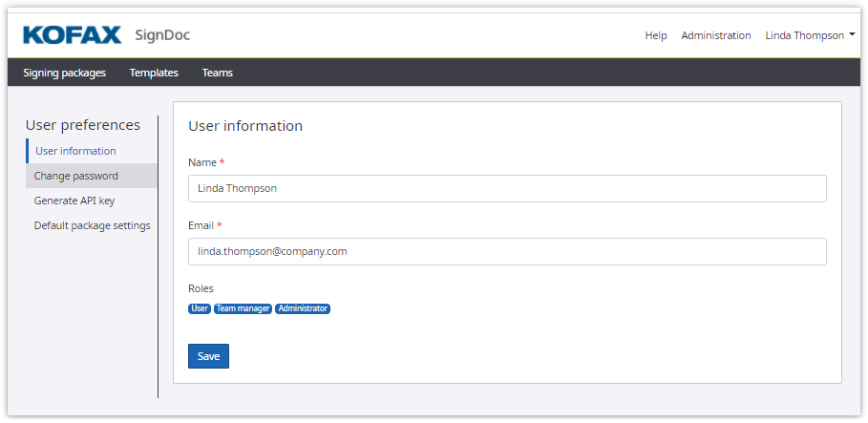This screenshot has height=423, width=868.
Task: Open the Teams tab
Action: click(217, 73)
